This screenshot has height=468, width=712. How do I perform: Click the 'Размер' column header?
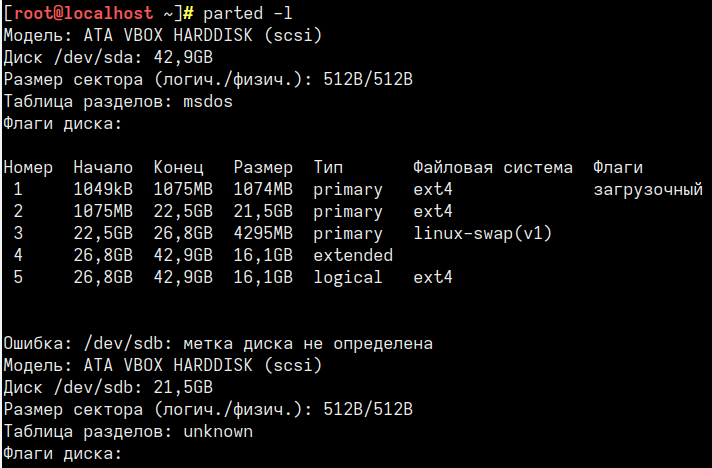[x=263, y=167]
